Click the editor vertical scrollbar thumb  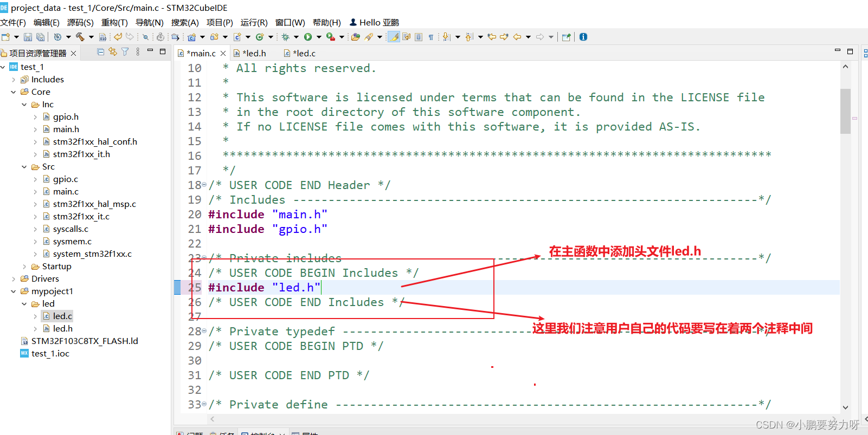845,111
